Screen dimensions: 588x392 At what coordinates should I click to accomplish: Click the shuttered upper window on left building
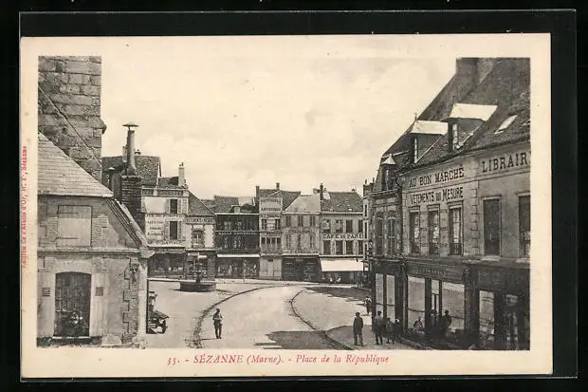tap(74, 226)
